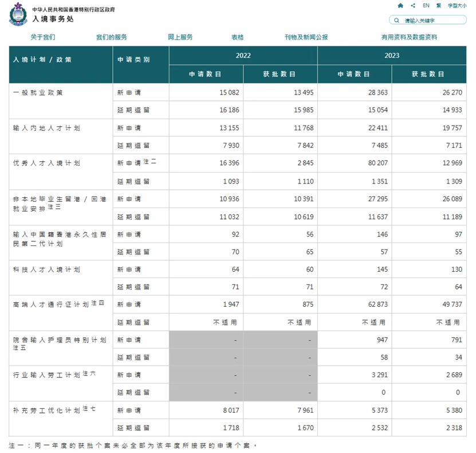Select the 一般就业政策 row label

click(38, 92)
